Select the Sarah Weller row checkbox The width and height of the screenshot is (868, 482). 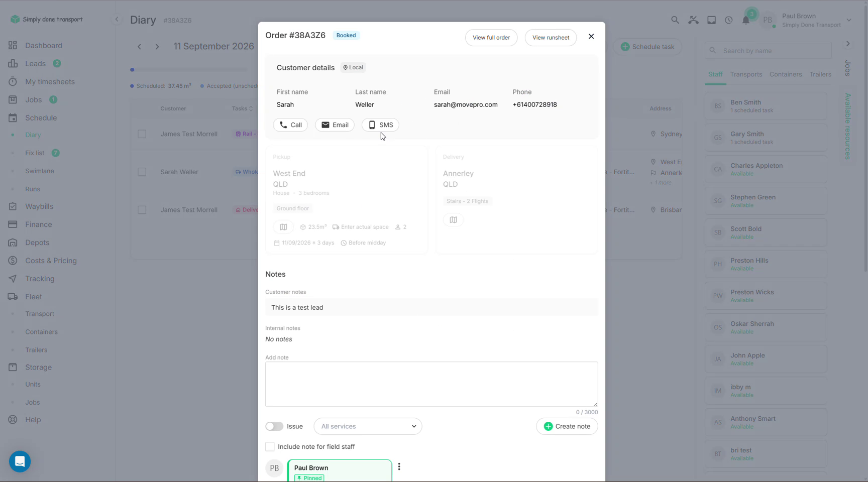(x=142, y=172)
